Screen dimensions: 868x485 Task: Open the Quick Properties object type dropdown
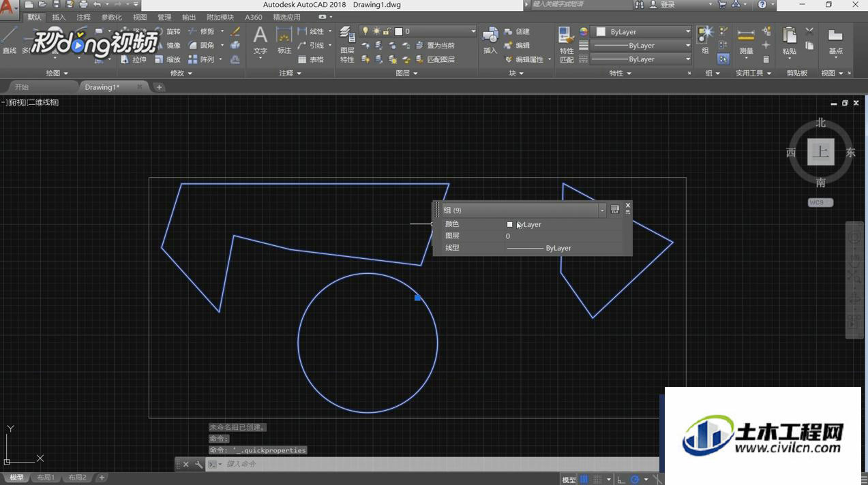602,210
